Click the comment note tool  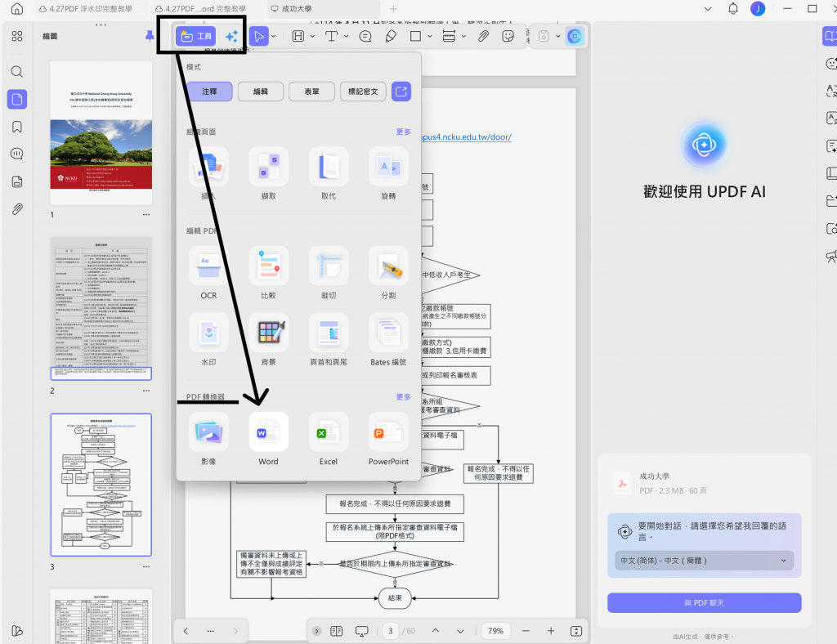pyautogui.click(x=365, y=36)
